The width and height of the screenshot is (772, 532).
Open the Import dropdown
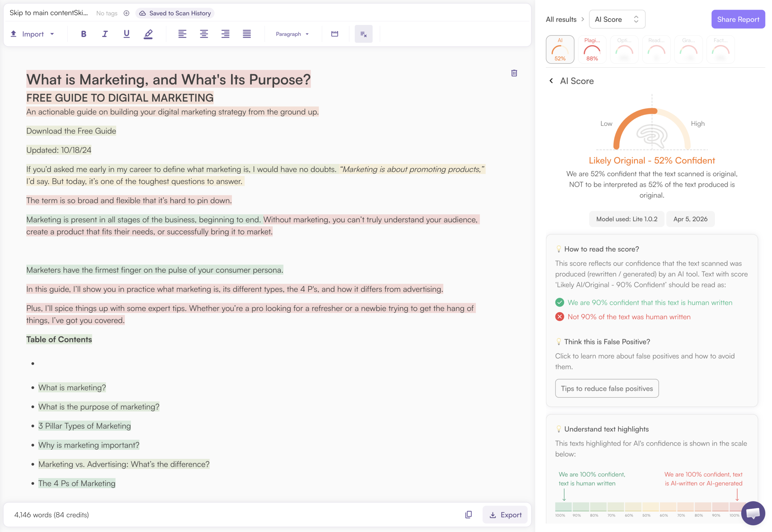coord(32,34)
